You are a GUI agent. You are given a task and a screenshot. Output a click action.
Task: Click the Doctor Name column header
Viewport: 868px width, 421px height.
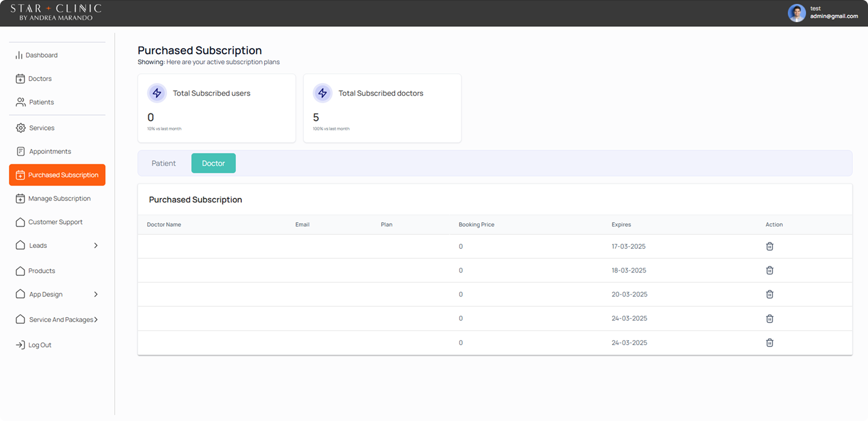164,225
